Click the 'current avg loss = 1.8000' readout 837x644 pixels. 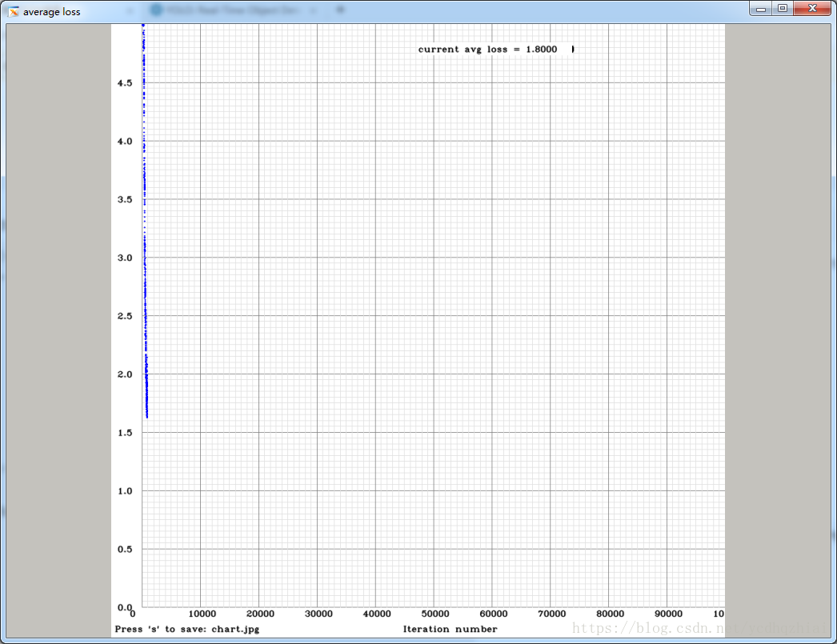(x=487, y=49)
